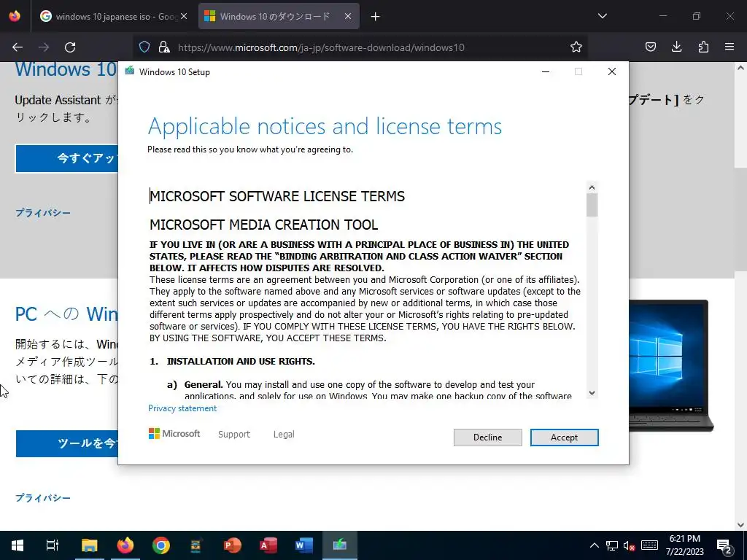
Task: Open the Firefox hamburger application menu
Action: (729, 47)
